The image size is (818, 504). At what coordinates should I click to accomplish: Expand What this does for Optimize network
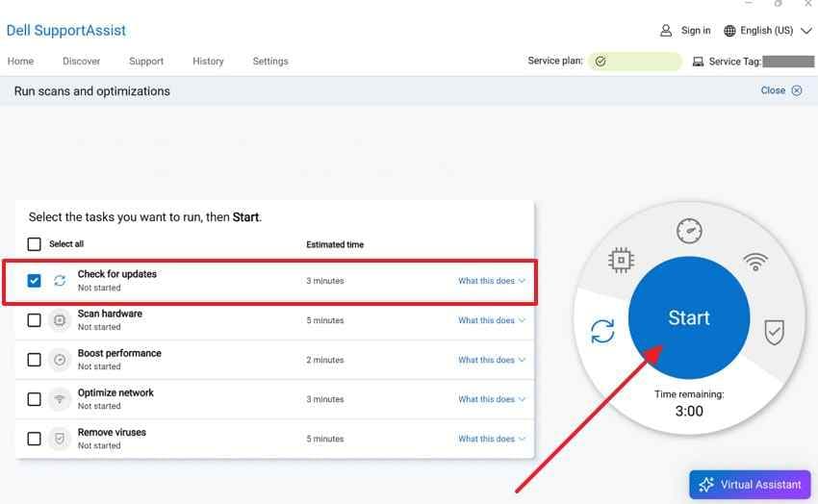492,399
